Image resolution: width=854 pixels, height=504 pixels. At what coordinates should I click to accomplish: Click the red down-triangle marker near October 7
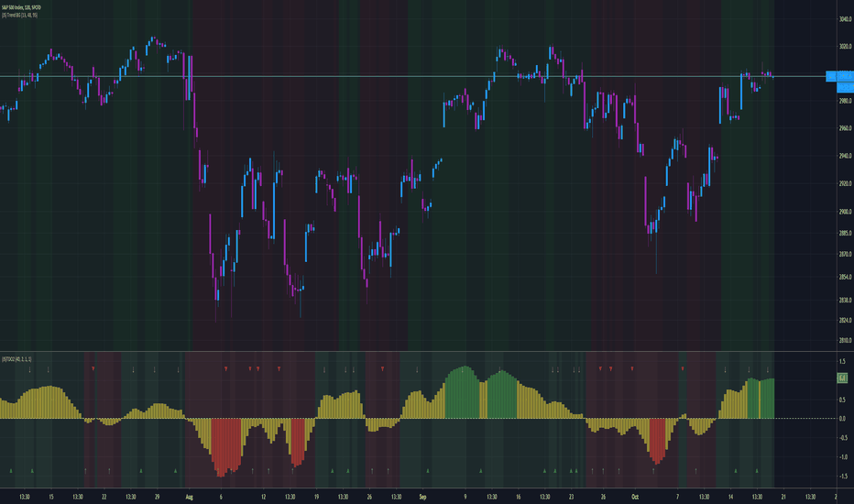[x=683, y=369]
